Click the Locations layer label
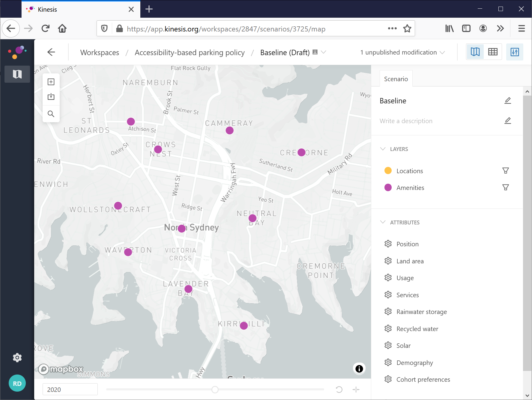Viewport: 532px width, 400px height. point(410,171)
